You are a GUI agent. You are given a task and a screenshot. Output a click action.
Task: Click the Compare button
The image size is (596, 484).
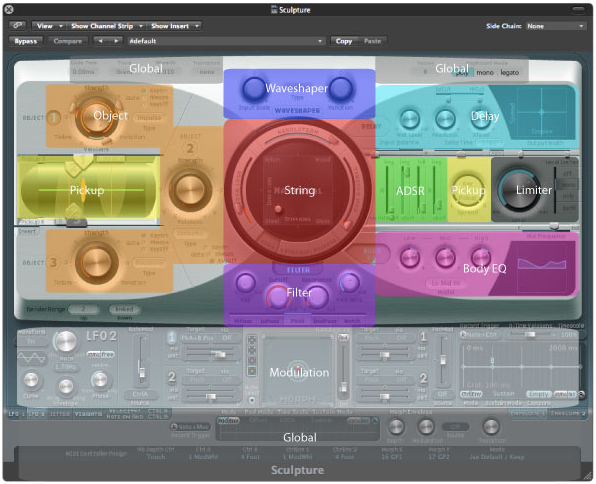(x=67, y=41)
